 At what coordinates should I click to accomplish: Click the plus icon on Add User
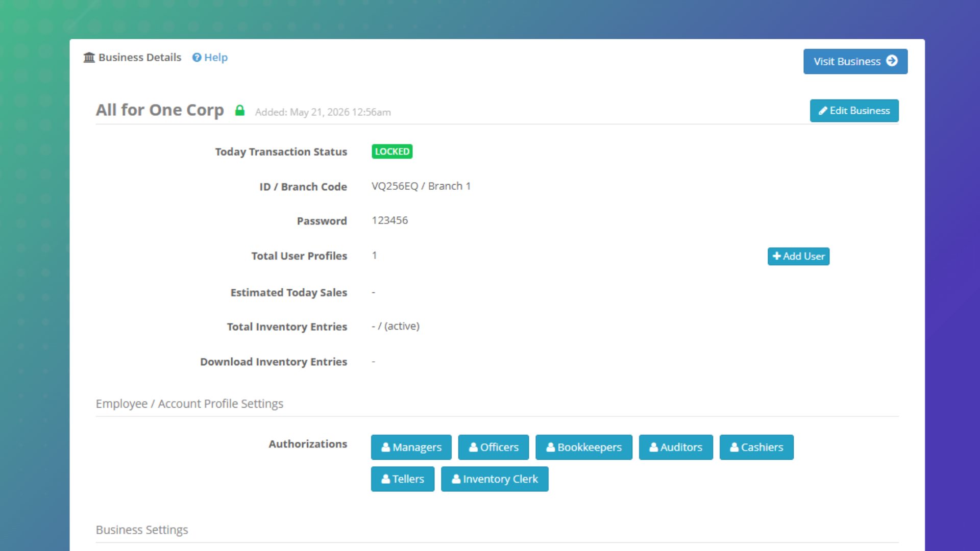tap(777, 256)
